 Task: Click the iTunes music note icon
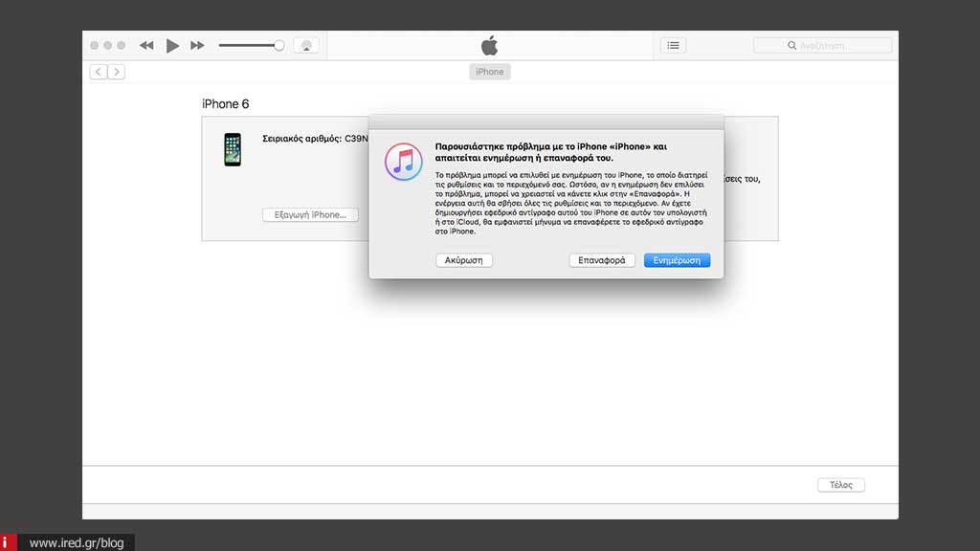tap(403, 162)
